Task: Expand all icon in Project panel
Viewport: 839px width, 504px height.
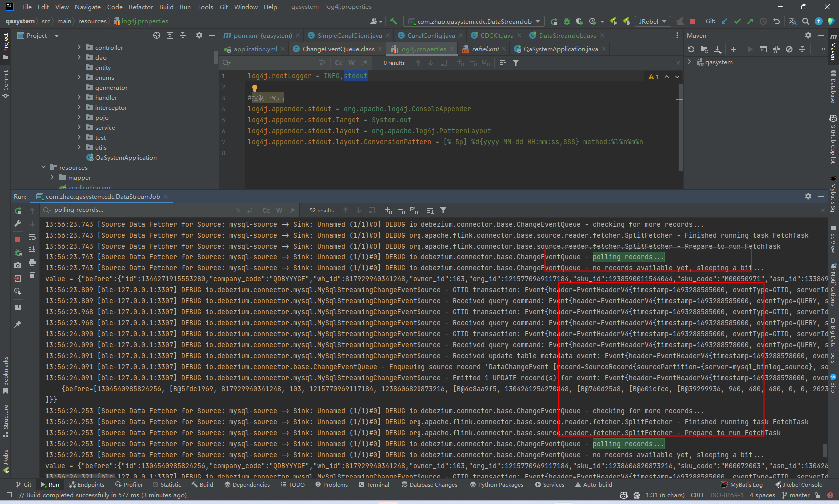Action: (170, 35)
